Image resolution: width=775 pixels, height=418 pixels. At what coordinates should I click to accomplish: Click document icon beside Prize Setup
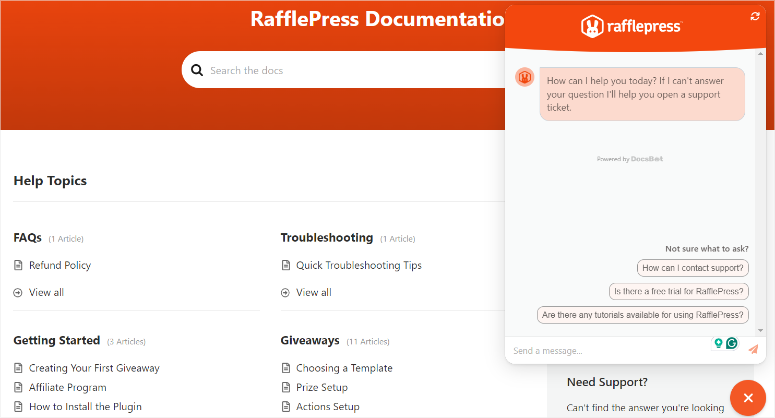[x=286, y=387]
